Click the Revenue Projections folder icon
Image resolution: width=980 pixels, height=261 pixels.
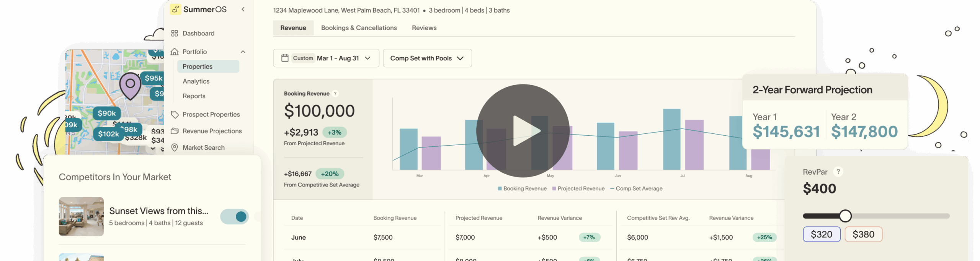coord(175,131)
